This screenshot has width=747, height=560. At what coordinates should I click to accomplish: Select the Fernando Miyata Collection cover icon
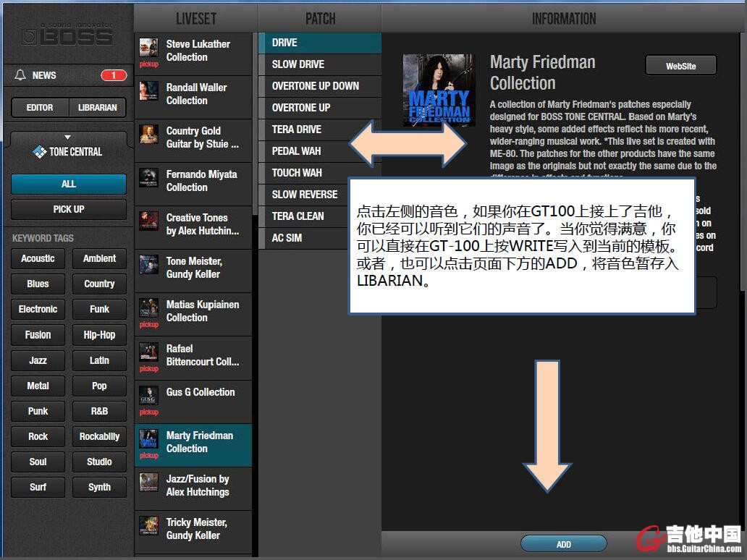tap(148, 178)
